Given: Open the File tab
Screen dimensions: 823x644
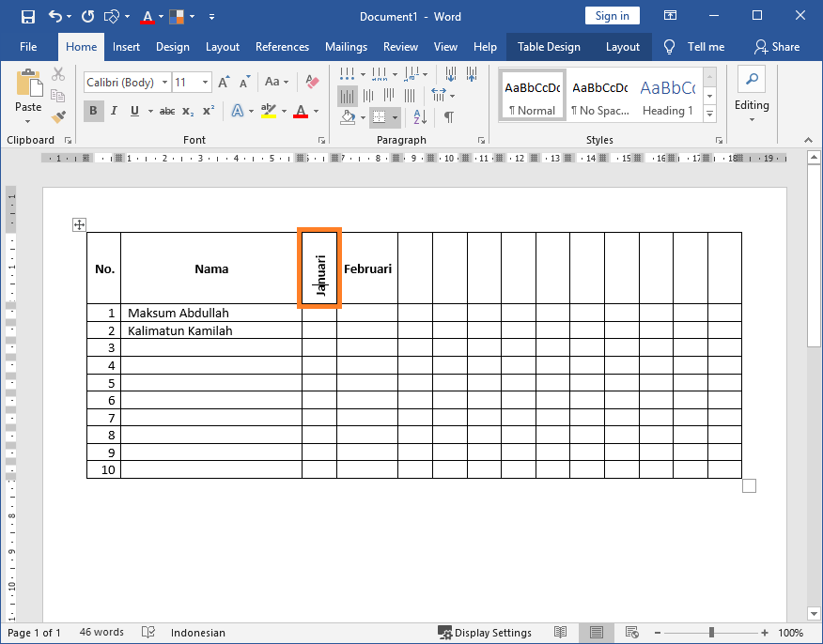Looking at the screenshot, I should pyautogui.click(x=28, y=47).
